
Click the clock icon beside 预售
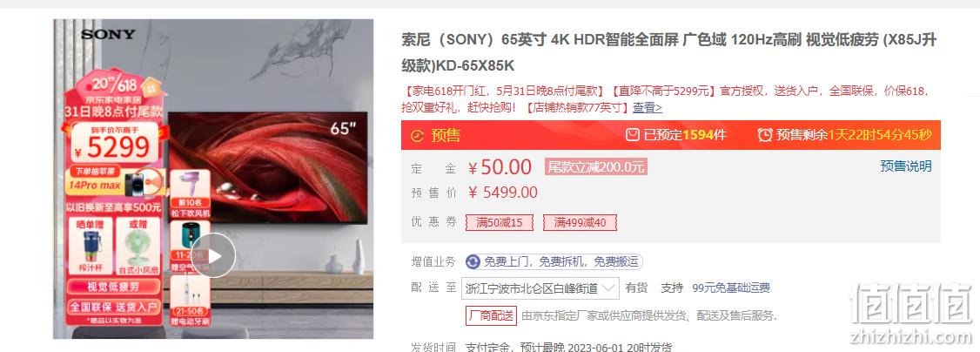point(417,135)
